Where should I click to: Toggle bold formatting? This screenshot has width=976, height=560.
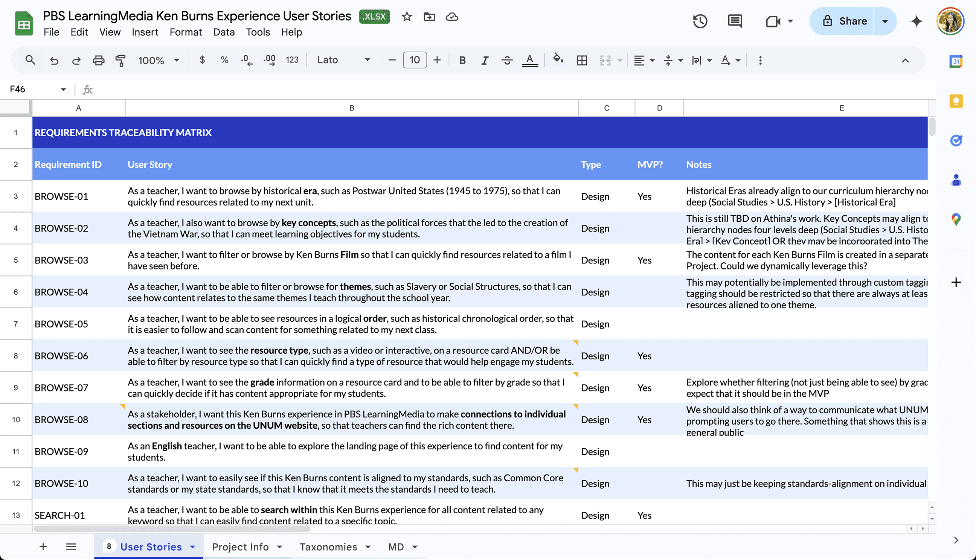pyautogui.click(x=462, y=60)
